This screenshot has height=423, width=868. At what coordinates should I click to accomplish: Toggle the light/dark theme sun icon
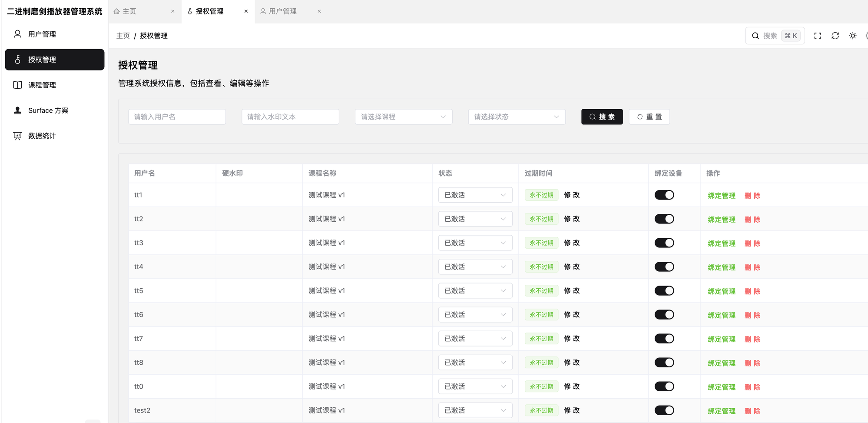tap(852, 36)
